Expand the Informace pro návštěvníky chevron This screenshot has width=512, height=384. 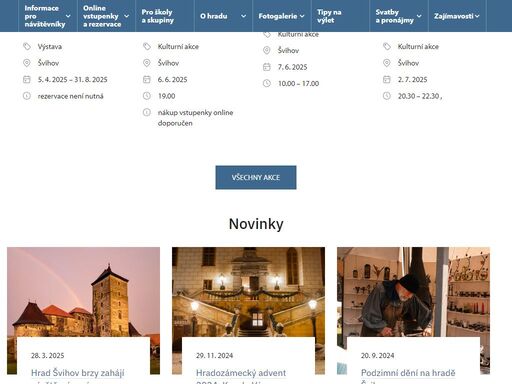pos(68,16)
